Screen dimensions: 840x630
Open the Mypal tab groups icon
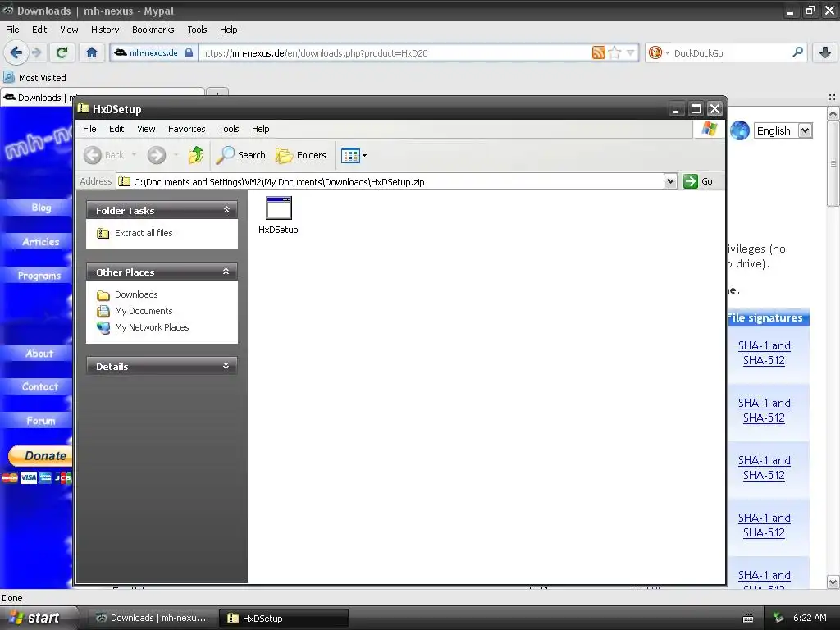pyautogui.click(x=831, y=97)
